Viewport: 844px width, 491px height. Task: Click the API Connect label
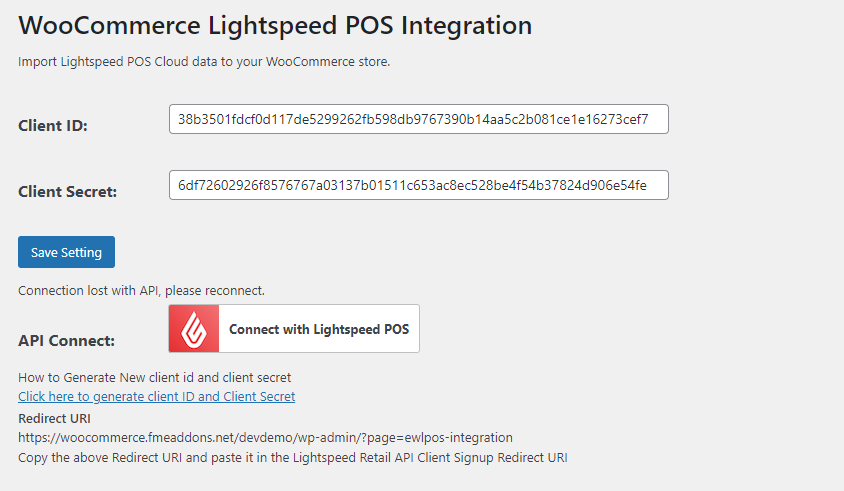(x=66, y=341)
